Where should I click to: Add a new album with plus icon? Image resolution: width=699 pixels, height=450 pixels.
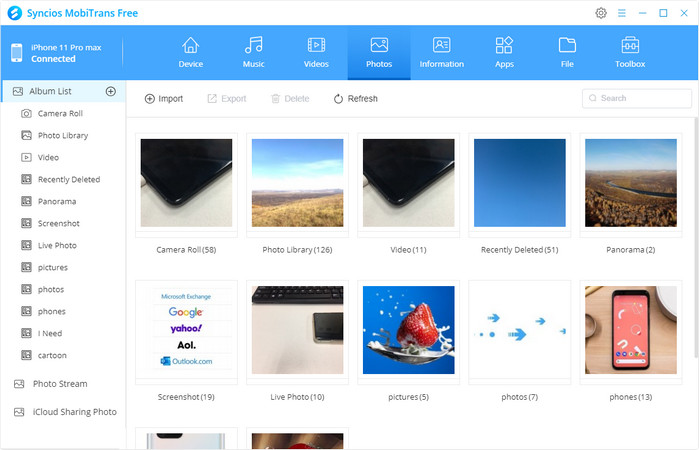(111, 91)
